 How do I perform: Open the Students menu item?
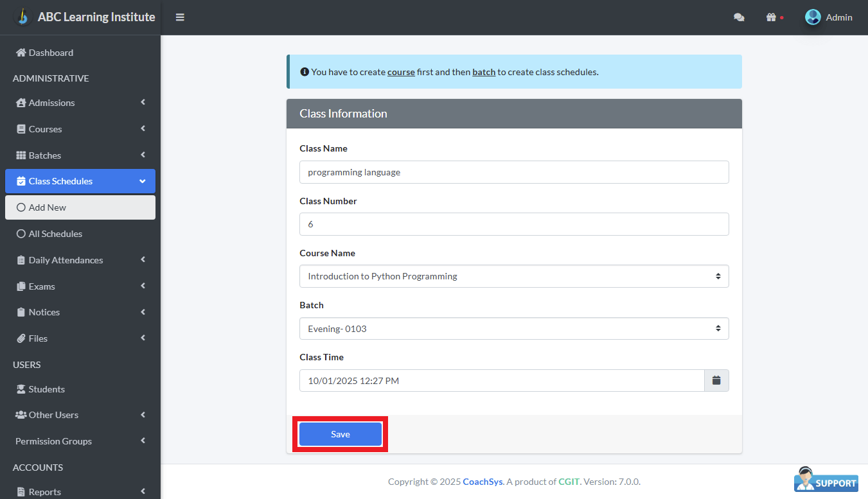coord(46,389)
